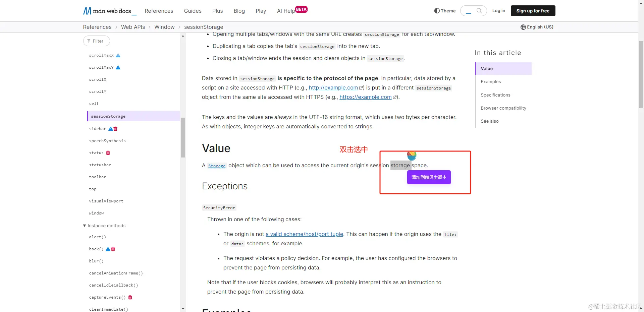Click the Filter input in sidebar
The width and height of the screenshot is (644, 312).
click(97, 41)
